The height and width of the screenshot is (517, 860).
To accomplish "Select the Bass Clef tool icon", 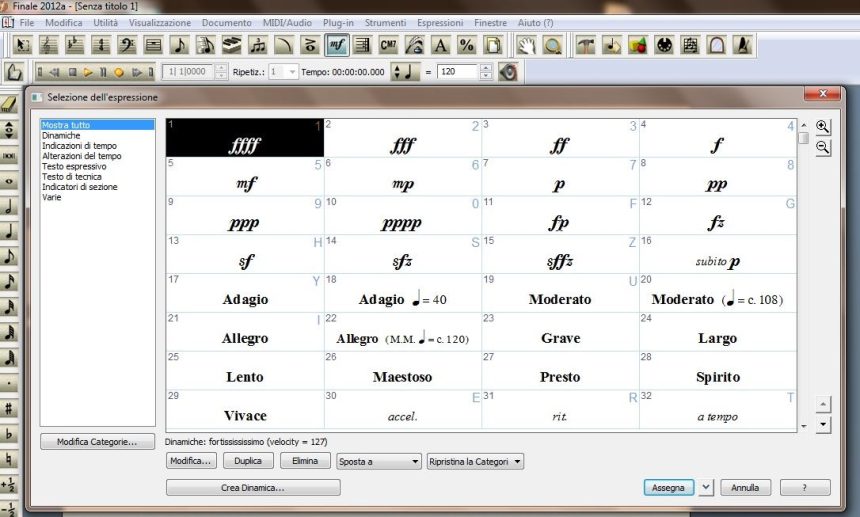I will pyautogui.click(x=127, y=45).
